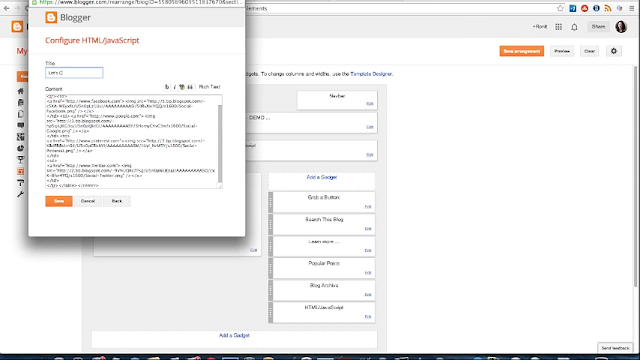Screen dimensions: 640x360
Task: Open the Template Designer link
Action: [371, 74]
